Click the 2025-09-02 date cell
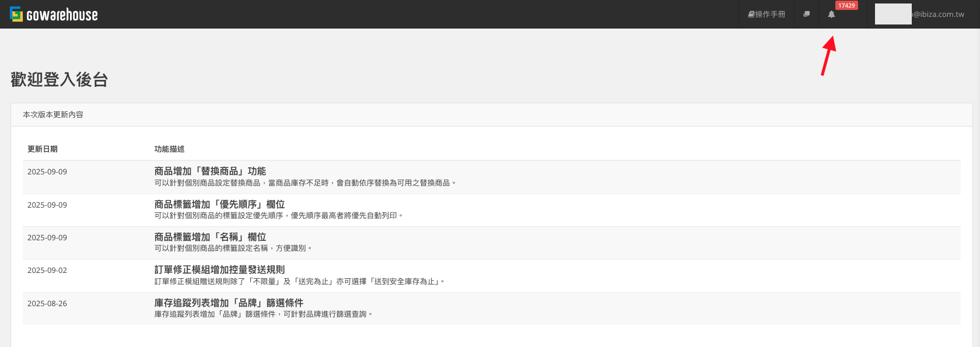 point(47,271)
